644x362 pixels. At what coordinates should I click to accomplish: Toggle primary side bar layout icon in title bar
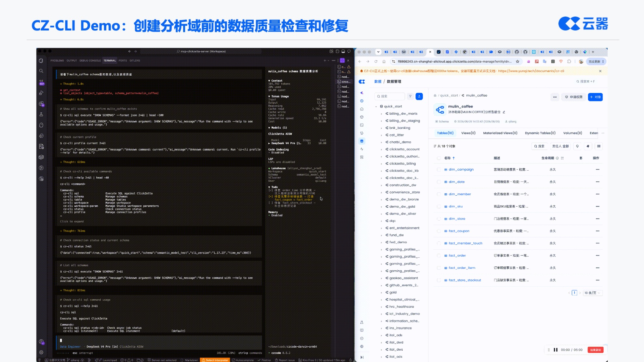tap(337, 51)
